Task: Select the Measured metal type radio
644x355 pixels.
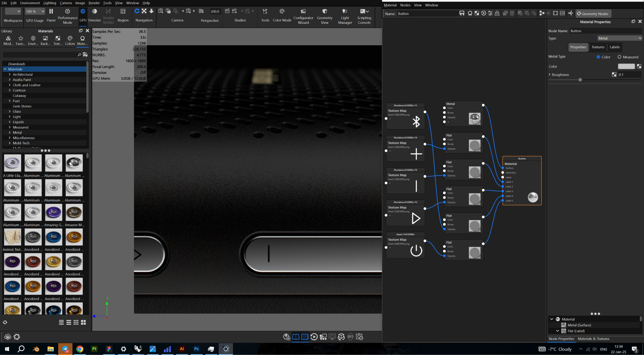Action: [x=619, y=57]
